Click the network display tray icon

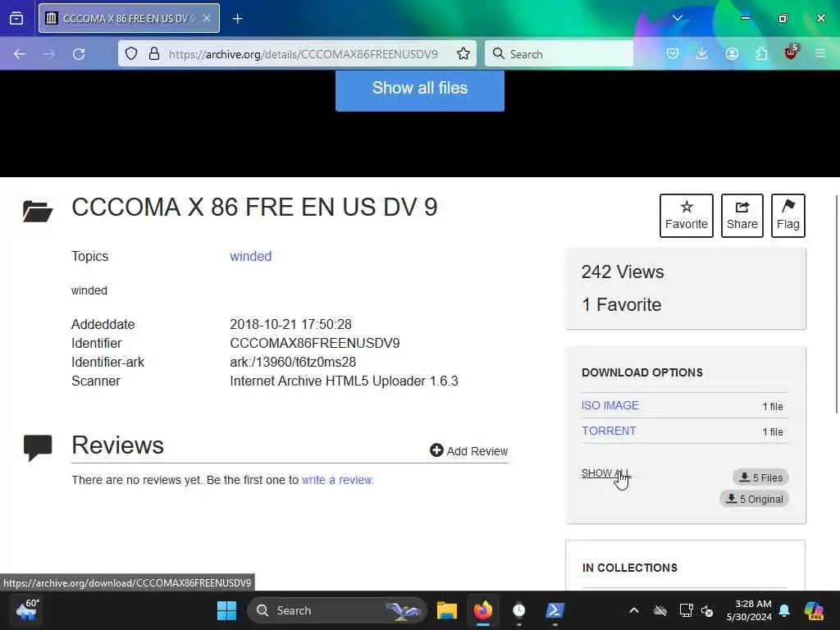pos(686,610)
